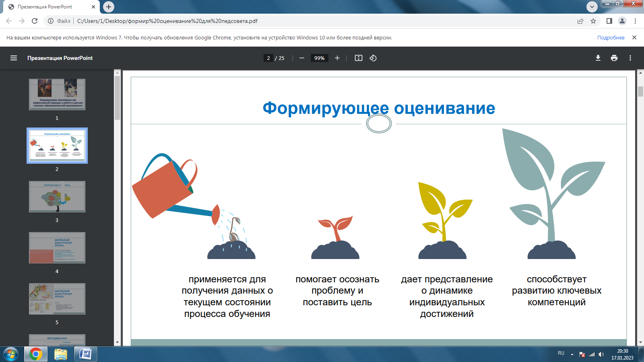
Task: Go to slide 5 thumbnail
Action: tap(57, 299)
